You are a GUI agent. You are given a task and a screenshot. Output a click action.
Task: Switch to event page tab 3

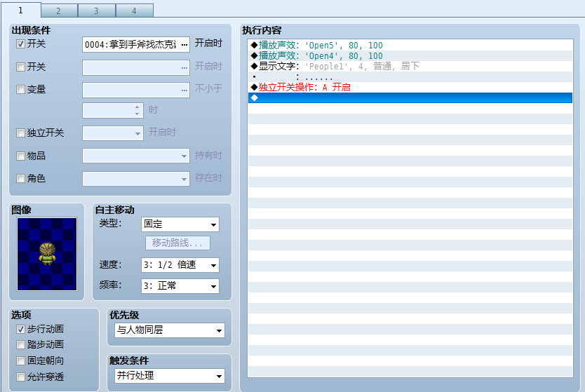(x=97, y=11)
